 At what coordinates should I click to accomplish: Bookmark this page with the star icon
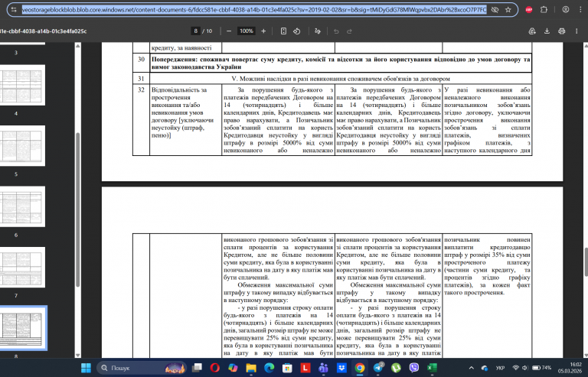tap(508, 10)
